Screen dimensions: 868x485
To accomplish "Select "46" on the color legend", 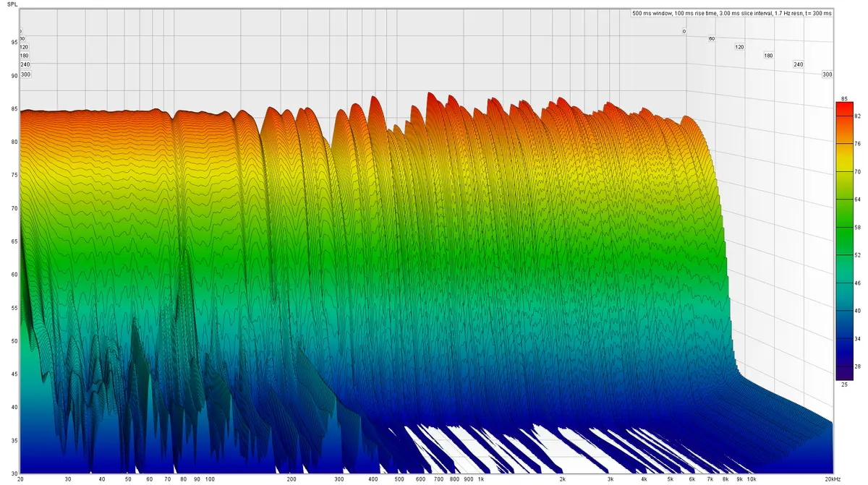I will [x=858, y=283].
